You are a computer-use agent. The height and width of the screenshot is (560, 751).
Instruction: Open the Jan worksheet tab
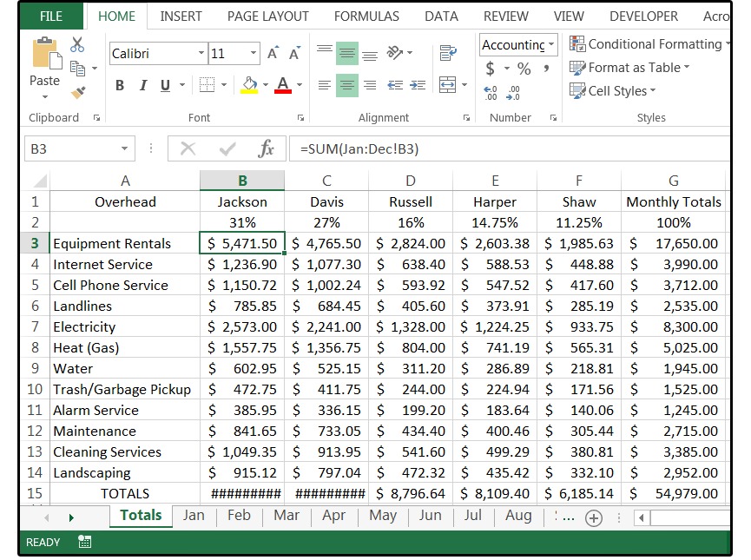194,516
